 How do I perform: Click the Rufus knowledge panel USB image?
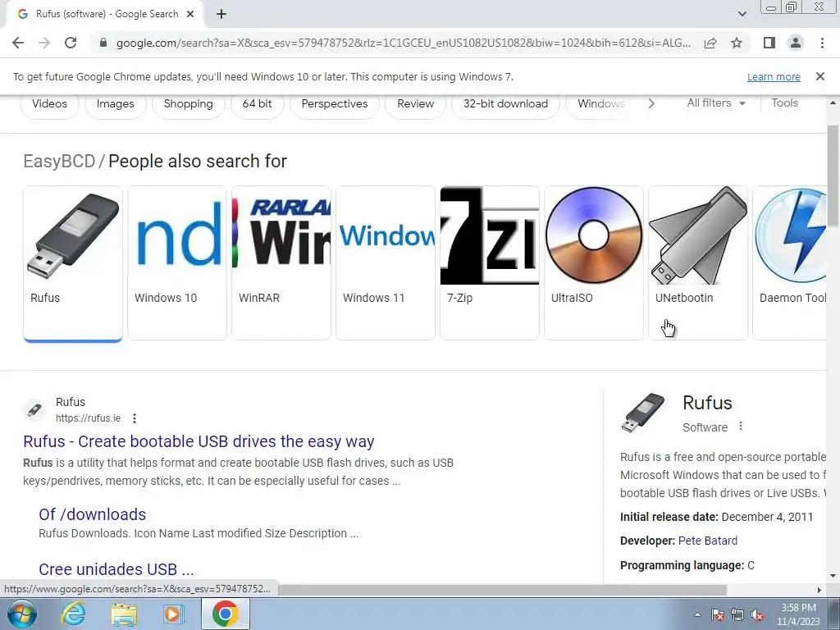pos(643,413)
